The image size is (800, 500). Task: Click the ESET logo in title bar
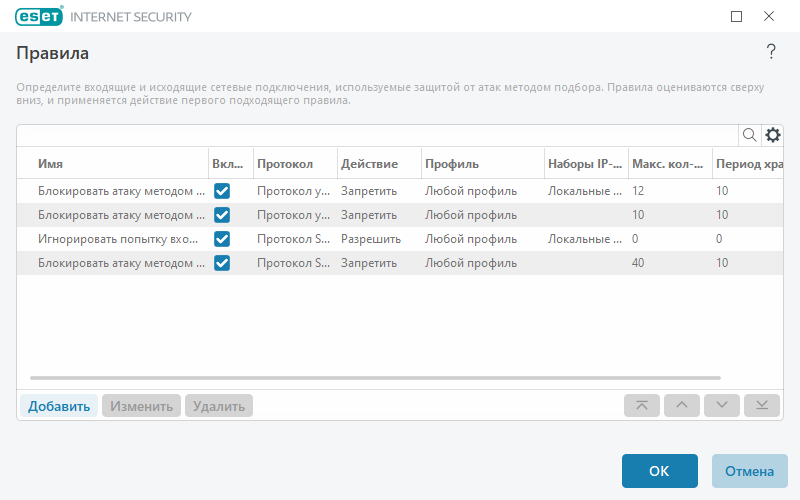point(39,16)
